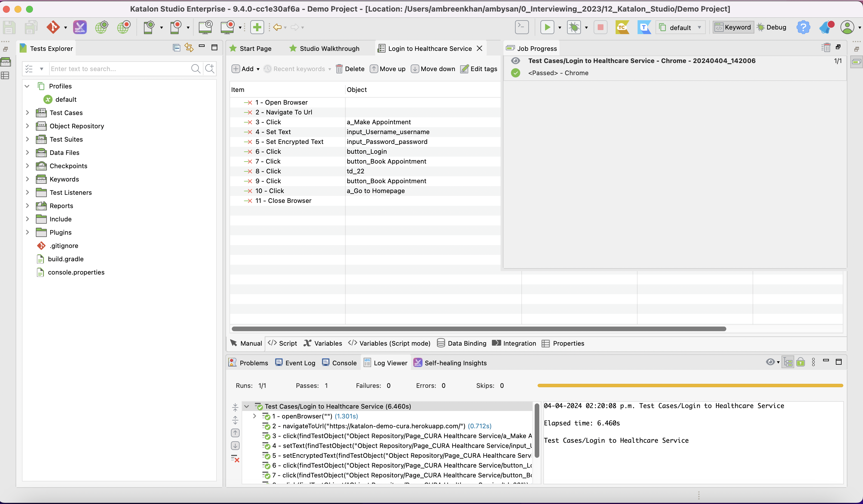The height and width of the screenshot is (504, 863).
Task: Switch to the Console tab
Action: click(x=339, y=363)
